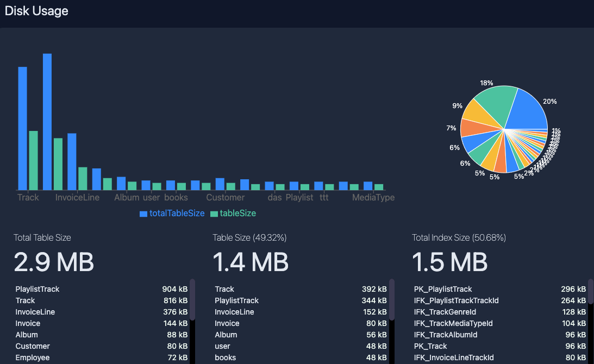594x364 pixels.
Task: Select the 7% orange pie slice
Action: (x=471, y=128)
